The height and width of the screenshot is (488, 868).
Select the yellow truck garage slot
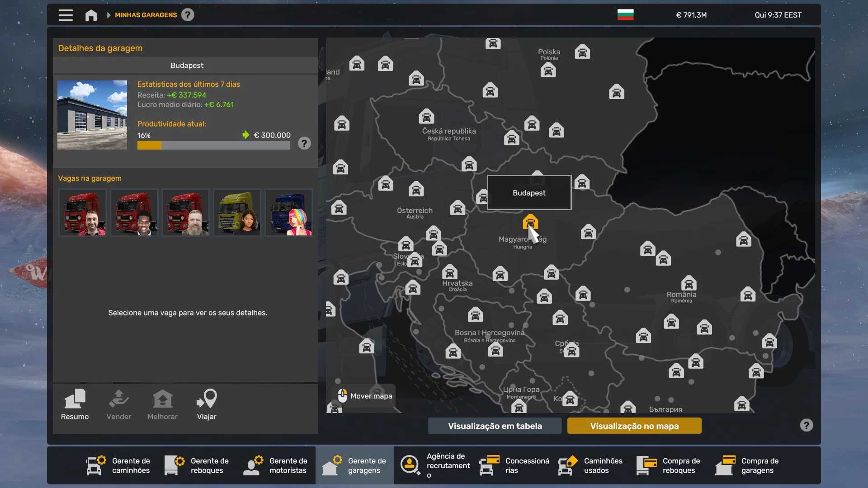coord(237,212)
